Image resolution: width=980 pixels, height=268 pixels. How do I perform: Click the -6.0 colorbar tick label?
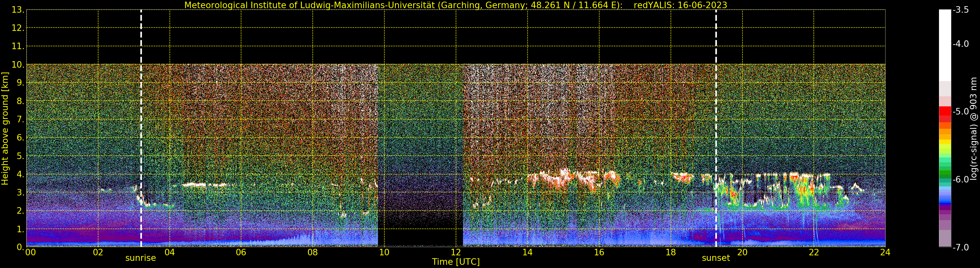(x=960, y=180)
